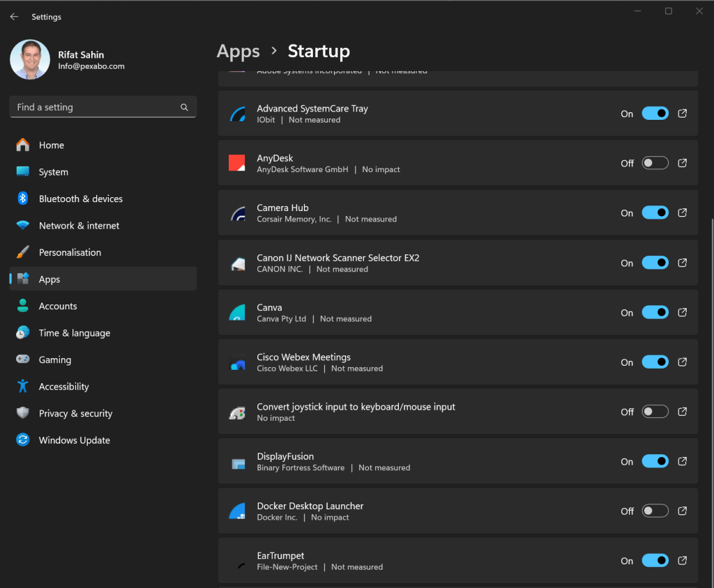The height and width of the screenshot is (588, 714).
Task: Disable Camera Hub startup toggle
Action: [655, 212]
